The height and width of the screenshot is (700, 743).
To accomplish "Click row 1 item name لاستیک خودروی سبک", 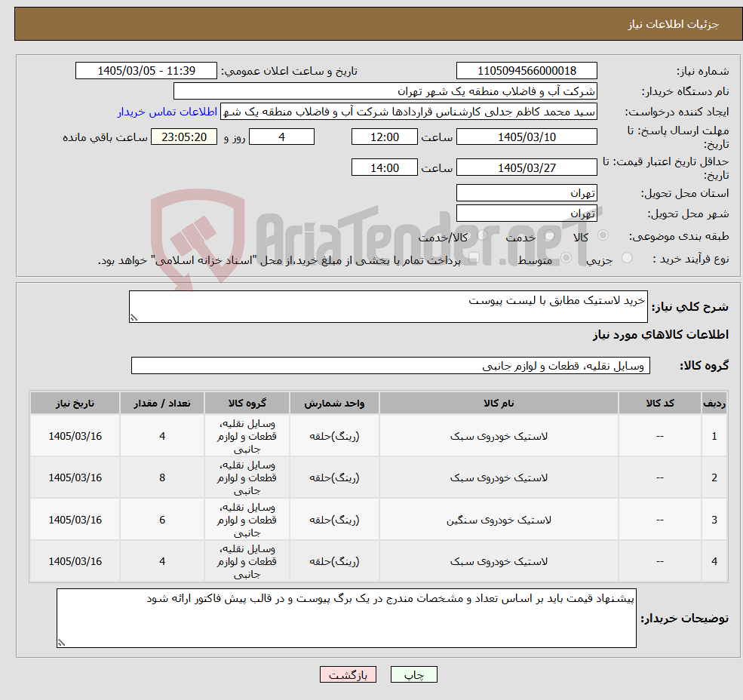I will (x=499, y=436).
